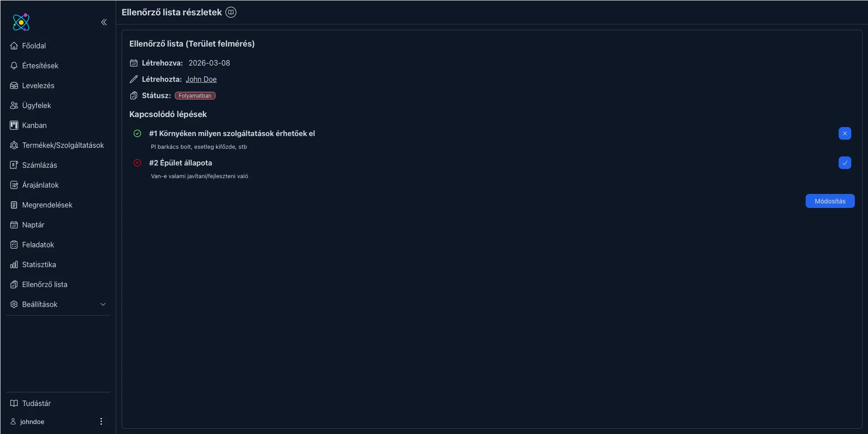
Task: Open johndoe user options three-dot menu
Action: click(x=101, y=421)
